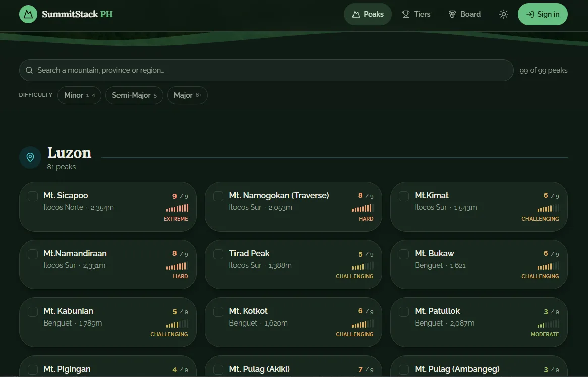Click the '81 peaks' subtitle

[62, 167]
